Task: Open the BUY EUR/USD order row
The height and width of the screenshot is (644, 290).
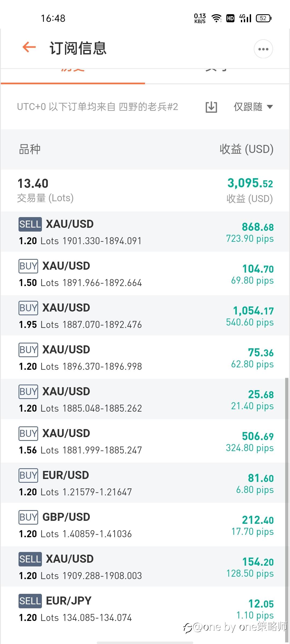Action: point(145,483)
